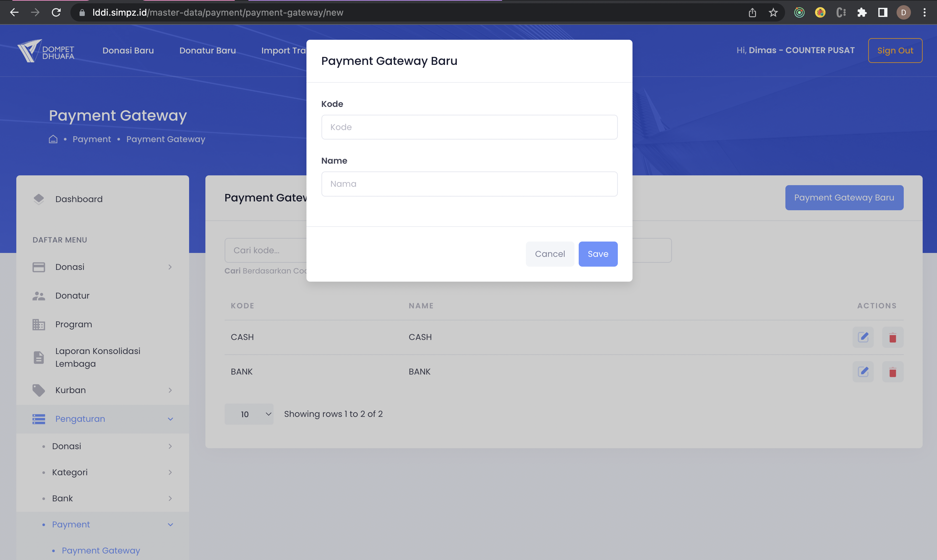Reload the page using the refresh icon
Viewport: 937px width, 560px height.
(x=57, y=12)
